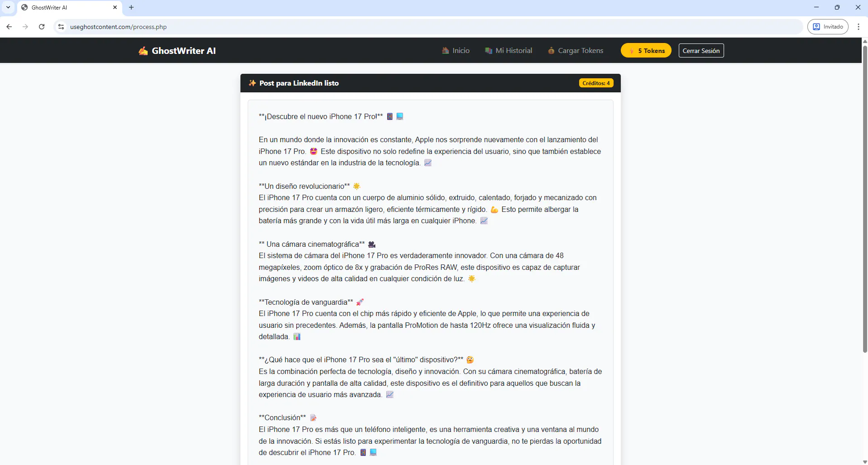This screenshot has height=465, width=868.
Task: Click the heart-eyes emoji after 'iPhone 17 Pro.'
Action: (x=313, y=151)
